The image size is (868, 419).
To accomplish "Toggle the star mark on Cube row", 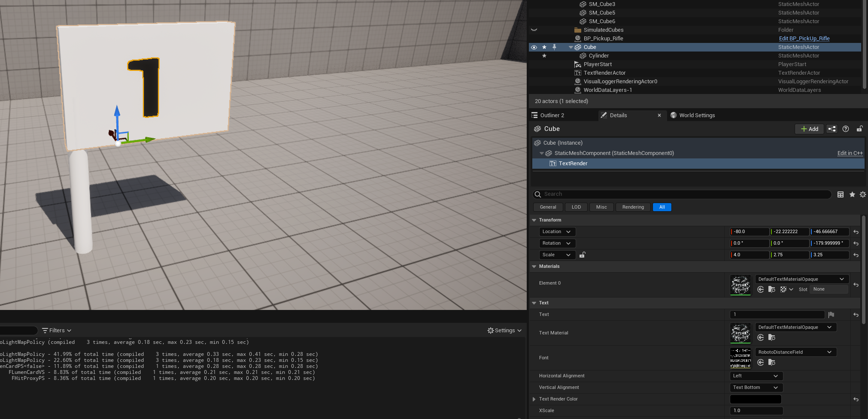I will [544, 47].
